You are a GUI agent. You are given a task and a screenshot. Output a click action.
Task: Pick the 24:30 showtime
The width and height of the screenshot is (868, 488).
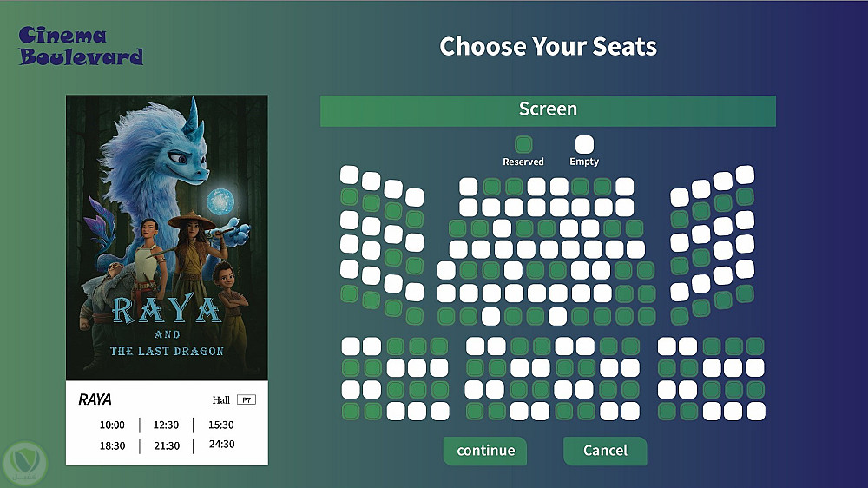221,445
